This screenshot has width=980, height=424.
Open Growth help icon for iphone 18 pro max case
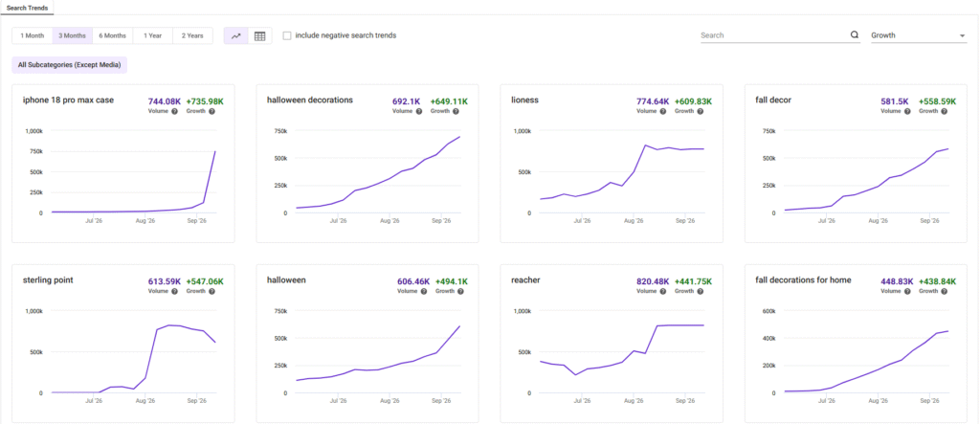tap(212, 111)
